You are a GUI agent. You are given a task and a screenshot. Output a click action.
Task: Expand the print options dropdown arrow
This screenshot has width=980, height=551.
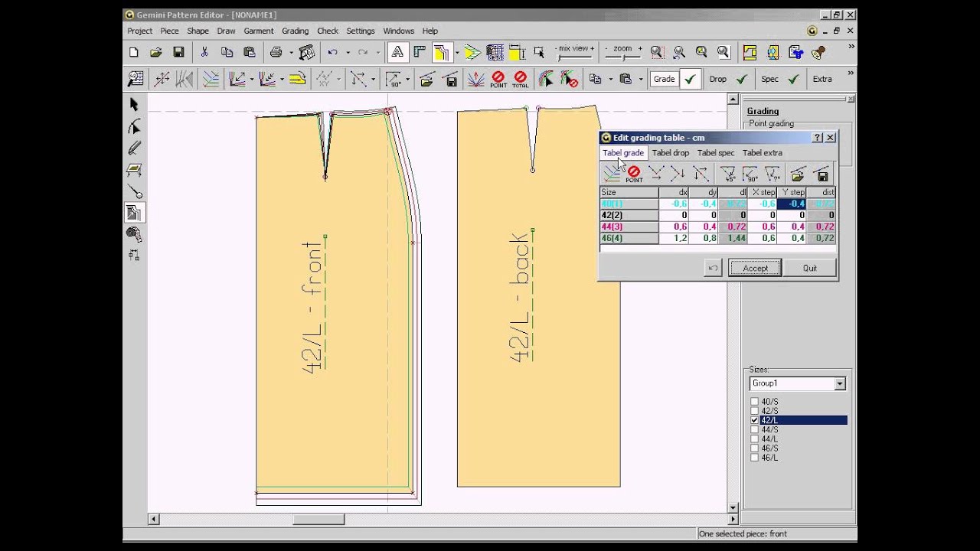click(291, 53)
